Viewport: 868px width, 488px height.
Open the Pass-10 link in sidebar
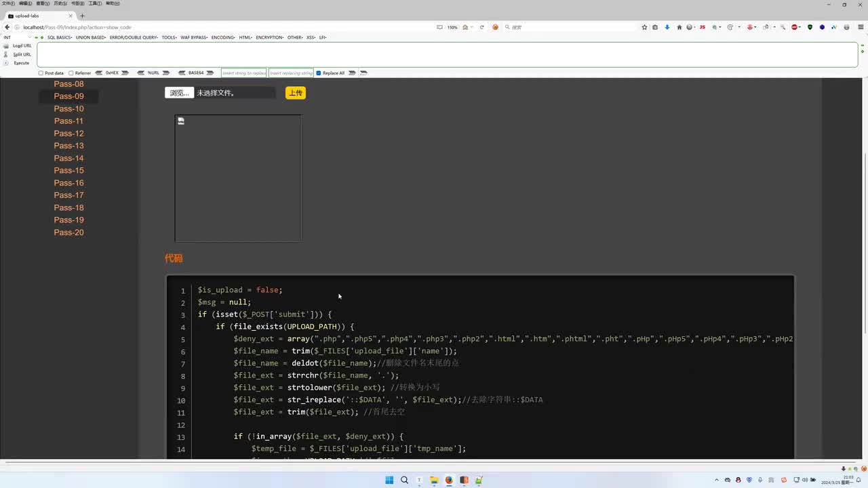tap(69, 108)
